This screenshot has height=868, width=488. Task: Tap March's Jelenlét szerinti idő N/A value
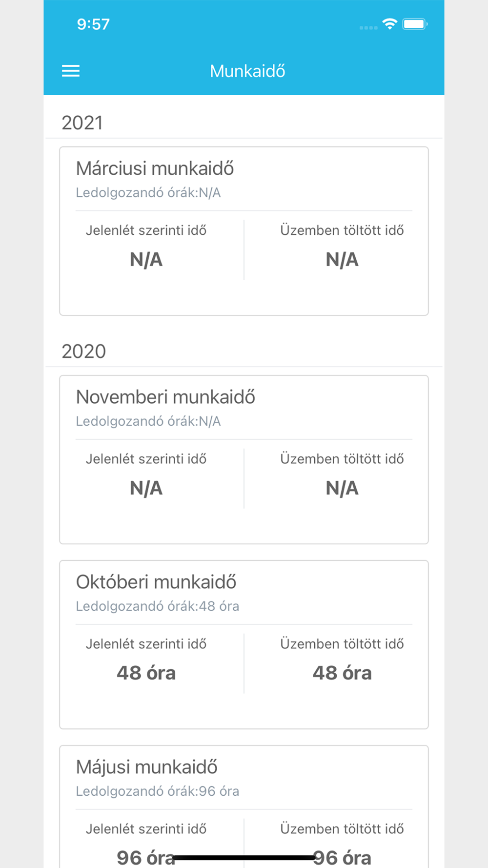tap(146, 260)
